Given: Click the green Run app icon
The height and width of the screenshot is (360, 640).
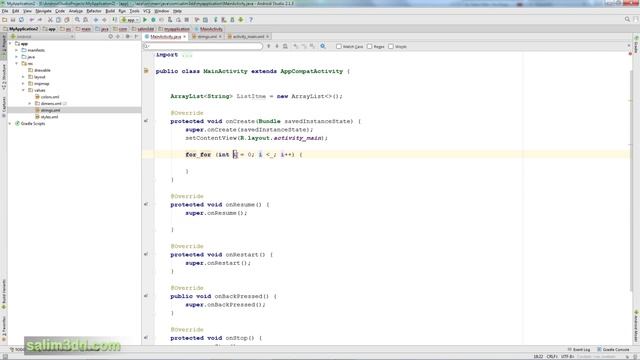Looking at the screenshot, I should (x=145, y=20).
